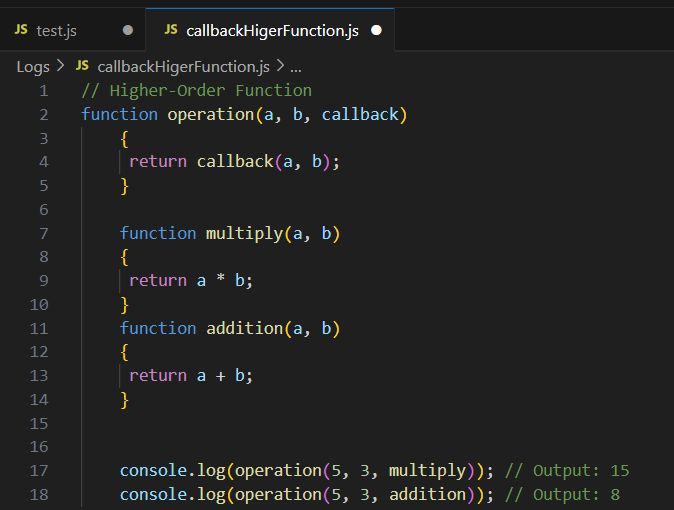The width and height of the screenshot is (674, 510).
Task: Click line number 14 in gutter
Action: coord(39,400)
